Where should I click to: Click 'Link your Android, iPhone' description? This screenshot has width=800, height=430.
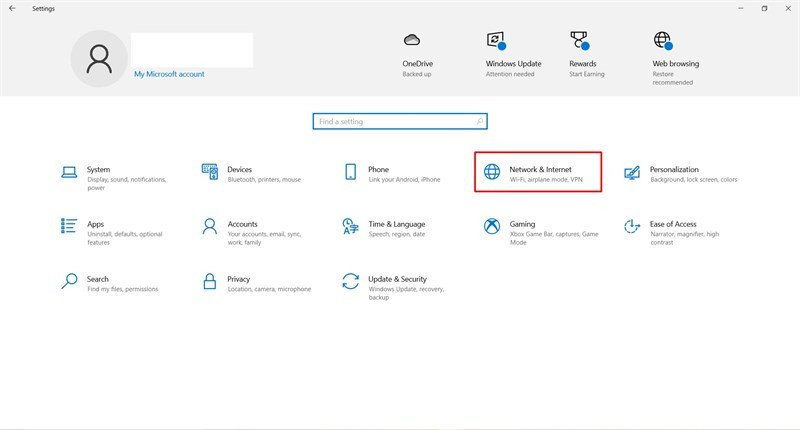tap(404, 180)
